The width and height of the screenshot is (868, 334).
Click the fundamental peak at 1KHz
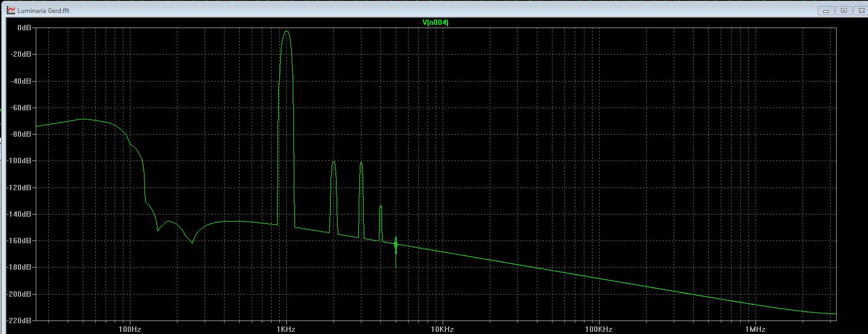point(286,32)
